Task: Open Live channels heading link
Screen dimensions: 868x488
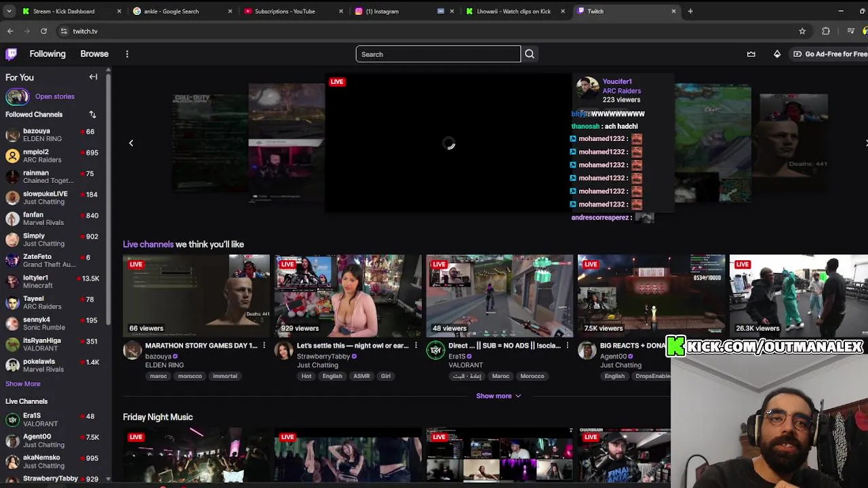Action: [x=148, y=244]
